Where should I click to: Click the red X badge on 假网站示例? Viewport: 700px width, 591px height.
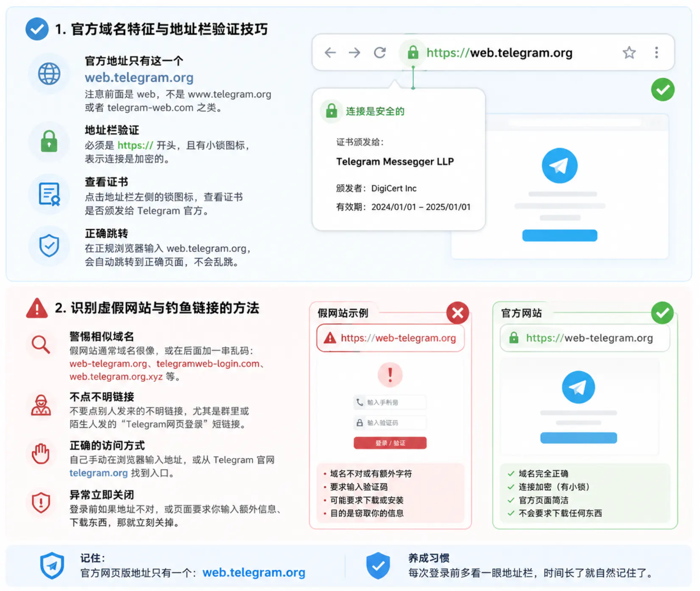(457, 313)
